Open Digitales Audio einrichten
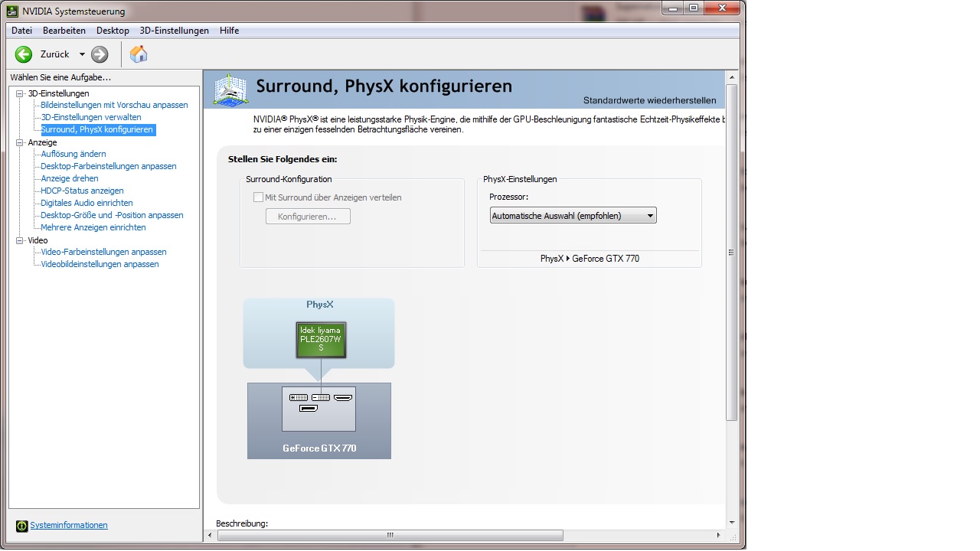 coord(87,203)
